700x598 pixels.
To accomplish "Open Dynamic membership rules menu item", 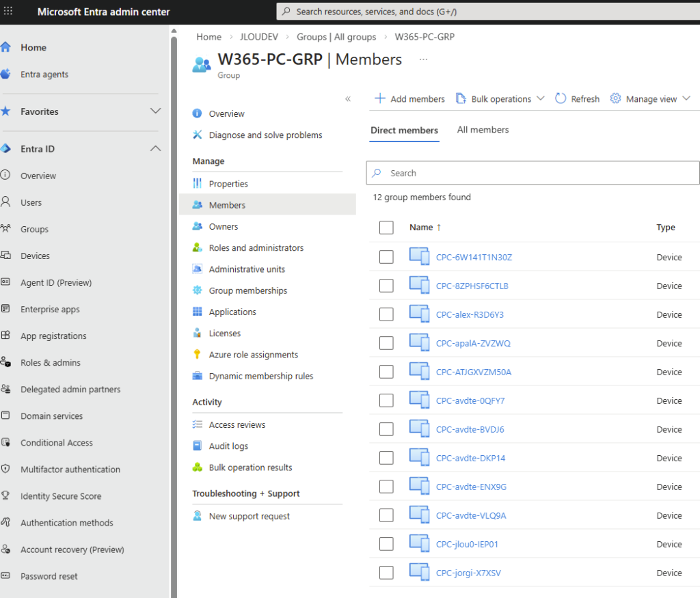I will click(x=260, y=376).
